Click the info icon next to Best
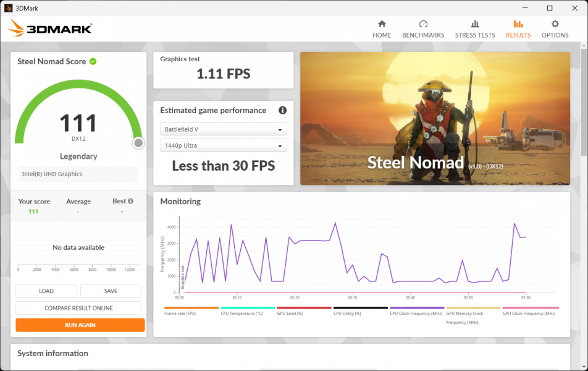The width and height of the screenshot is (588, 371). click(x=130, y=201)
